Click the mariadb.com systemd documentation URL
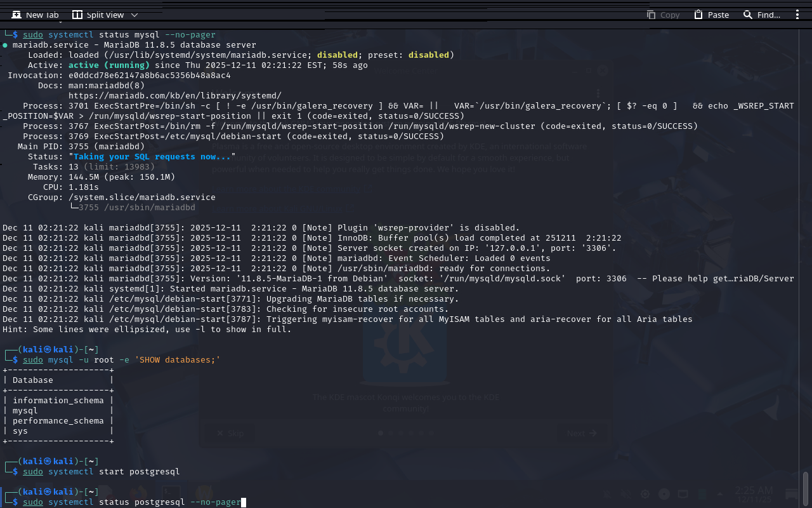This screenshot has height=508, width=812. [174, 95]
